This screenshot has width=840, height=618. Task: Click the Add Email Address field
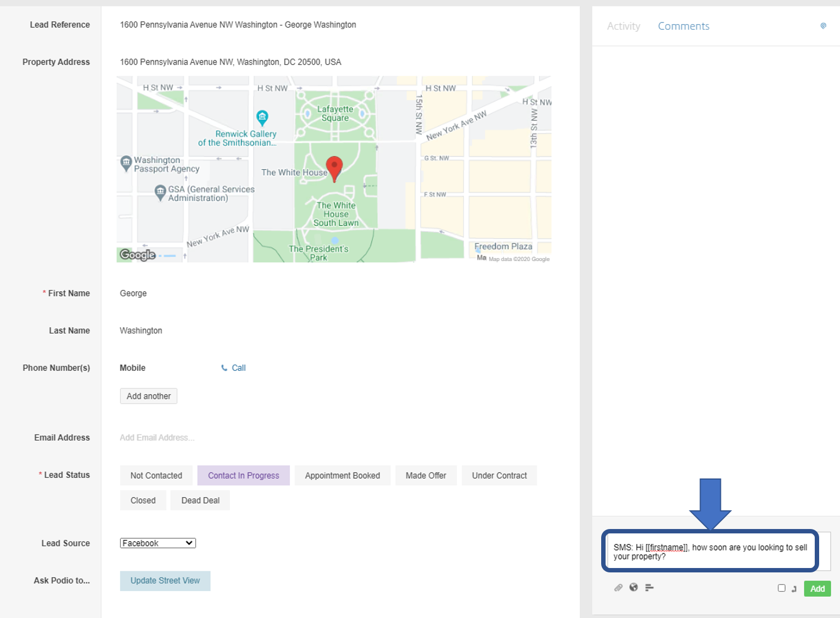(157, 438)
